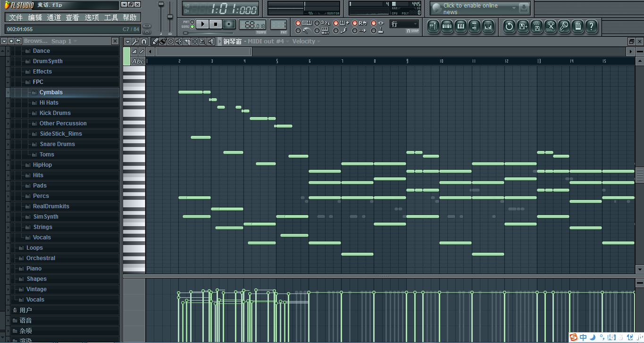
Task: Select the Slice tool in piano roll
Action: point(187,41)
